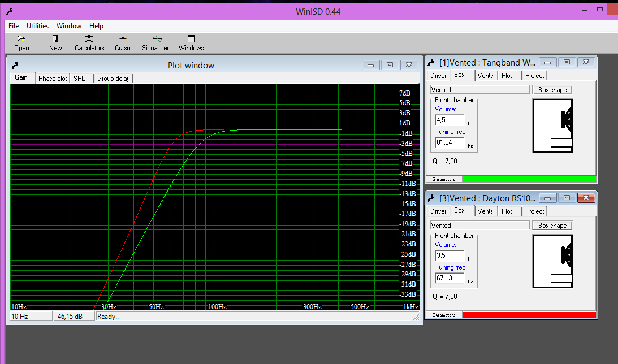Viewport: 618px width, 364px height.
Task: Open the Utilities menu
Action: [37, 26]
